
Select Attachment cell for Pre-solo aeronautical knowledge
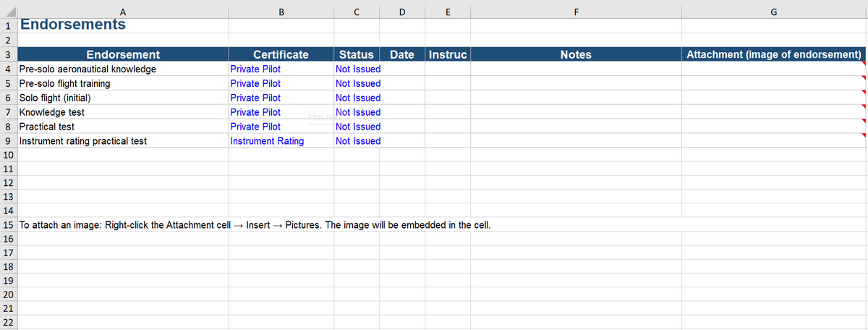pyautogui.click(x=774, y=69)
